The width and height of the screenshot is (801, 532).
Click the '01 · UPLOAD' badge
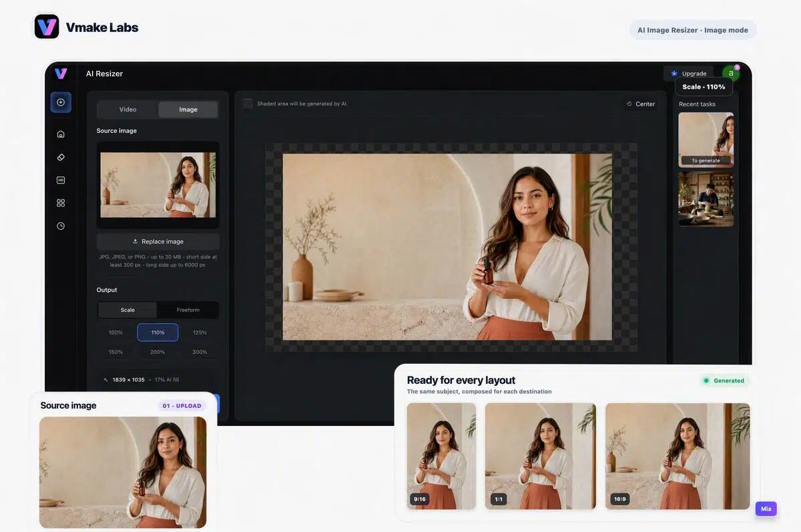click(182, 406)
